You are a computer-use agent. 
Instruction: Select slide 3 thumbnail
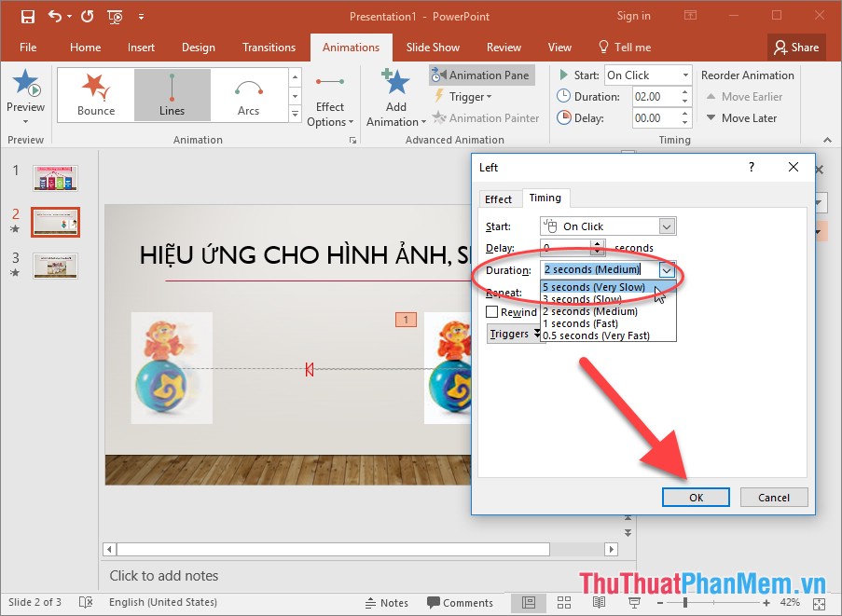tap(55, 266)
